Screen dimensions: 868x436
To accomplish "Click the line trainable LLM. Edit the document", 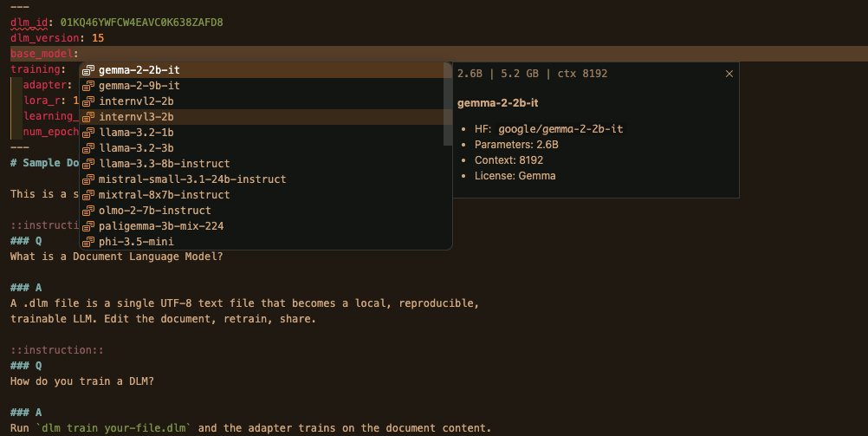I will click(164, 319).
